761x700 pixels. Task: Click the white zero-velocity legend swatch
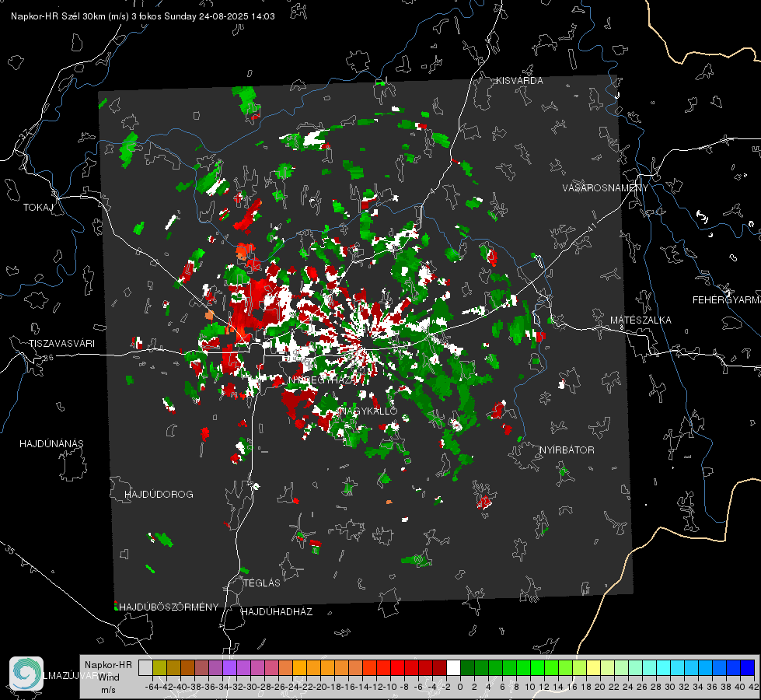coord(453,667)
